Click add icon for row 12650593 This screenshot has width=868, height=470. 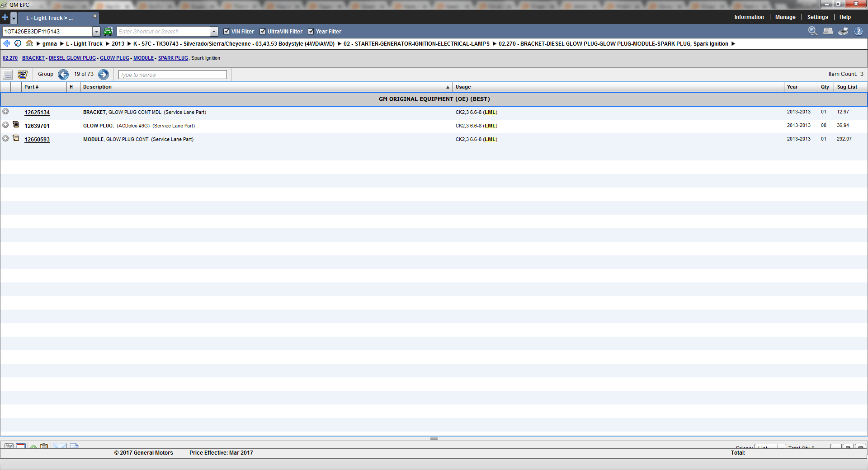5,138
